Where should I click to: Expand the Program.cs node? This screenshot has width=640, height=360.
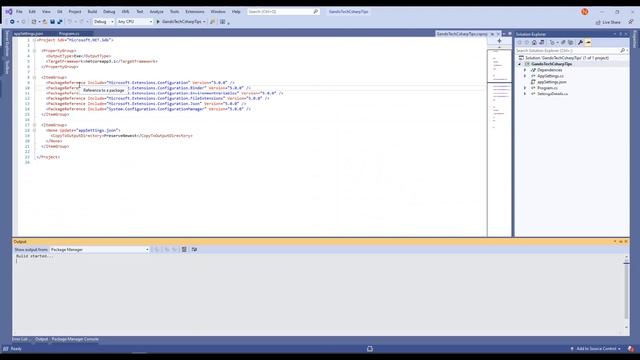(525, 88)
